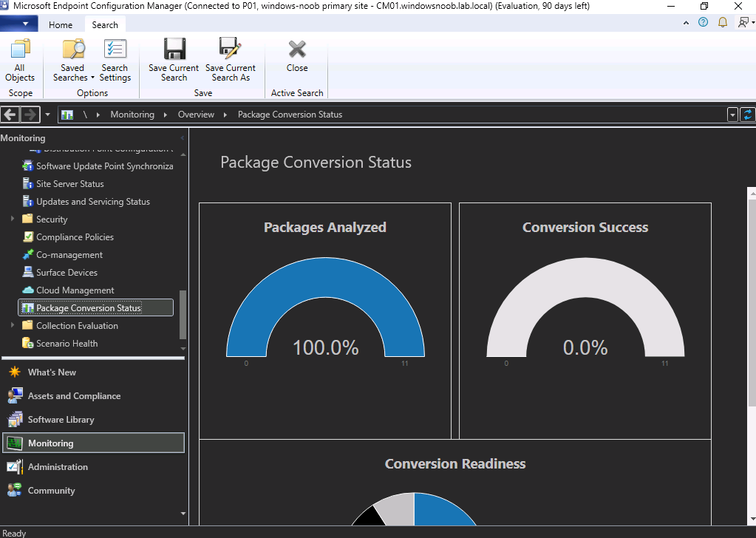Click the Scenario Health icon
Image resolution: width=756 pixels, height=538 pixels.
click(x=28, y=343)
